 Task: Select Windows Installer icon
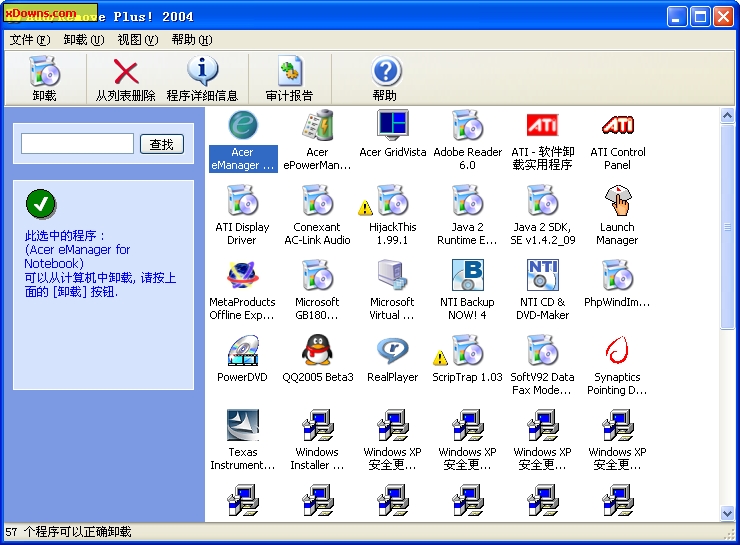[x=317, y=425]
